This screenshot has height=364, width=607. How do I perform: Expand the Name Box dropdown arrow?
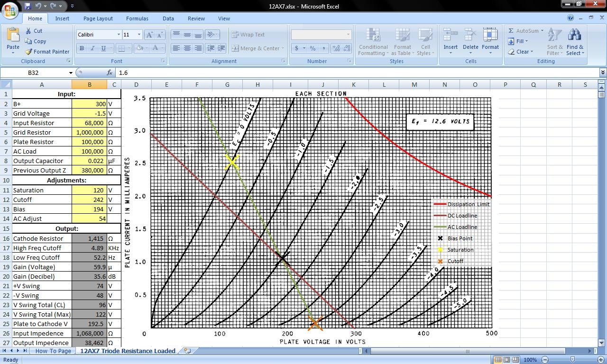pyautogui.click(x=71, y=73)
